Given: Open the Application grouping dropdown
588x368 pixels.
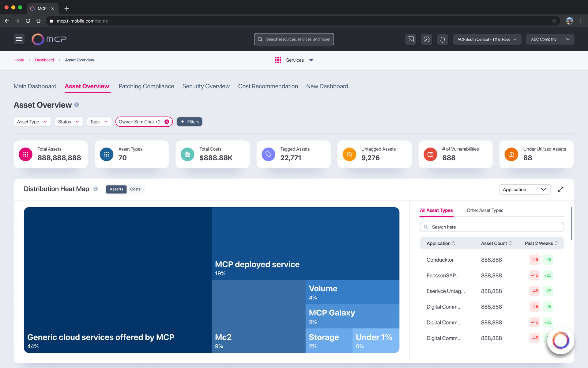Looking at the screenshot, I should (525, 190).
